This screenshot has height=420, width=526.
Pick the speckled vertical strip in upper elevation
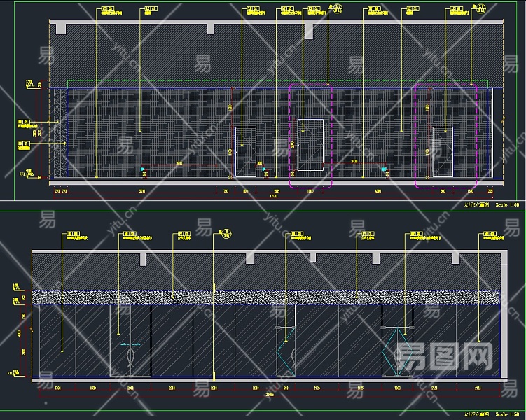point(61,133)
